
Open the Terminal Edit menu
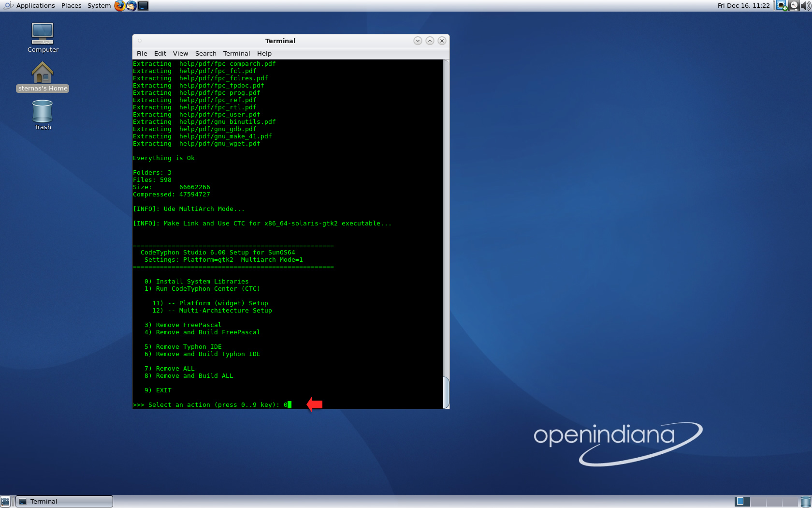[160, 53]
